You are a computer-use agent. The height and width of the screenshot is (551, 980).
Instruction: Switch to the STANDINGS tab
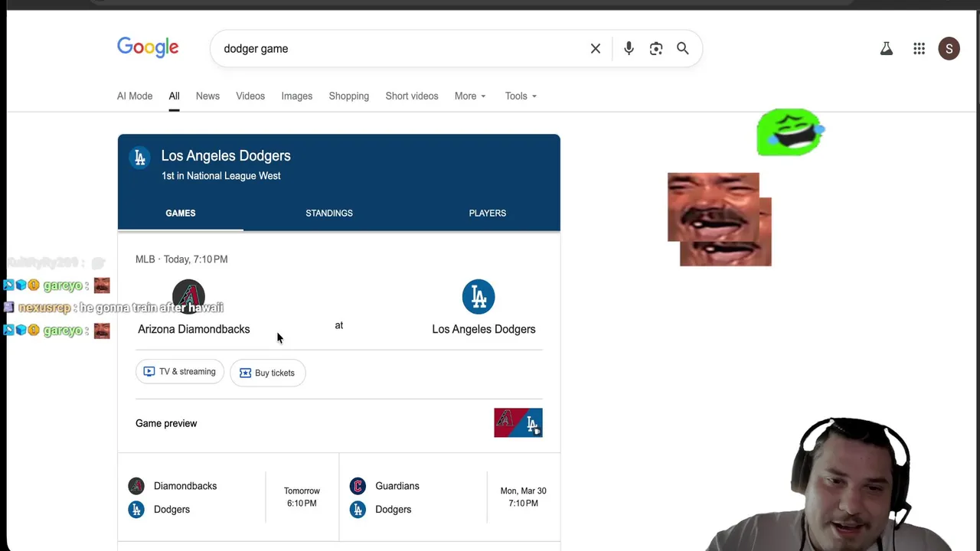point(329,213)
